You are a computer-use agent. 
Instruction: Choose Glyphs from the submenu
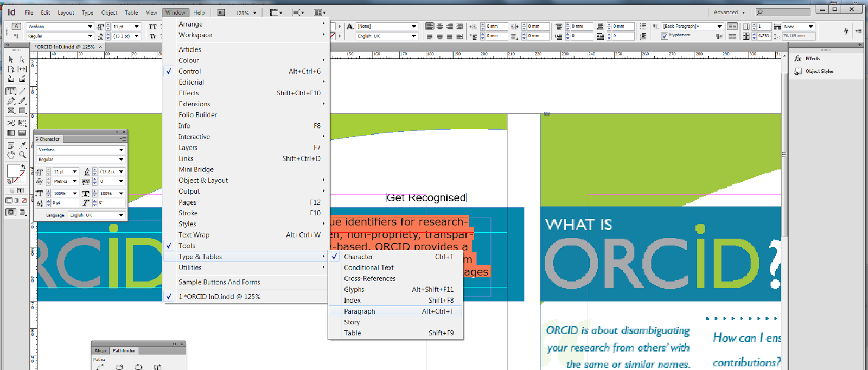pyautogui.click(x=395, y=290)
